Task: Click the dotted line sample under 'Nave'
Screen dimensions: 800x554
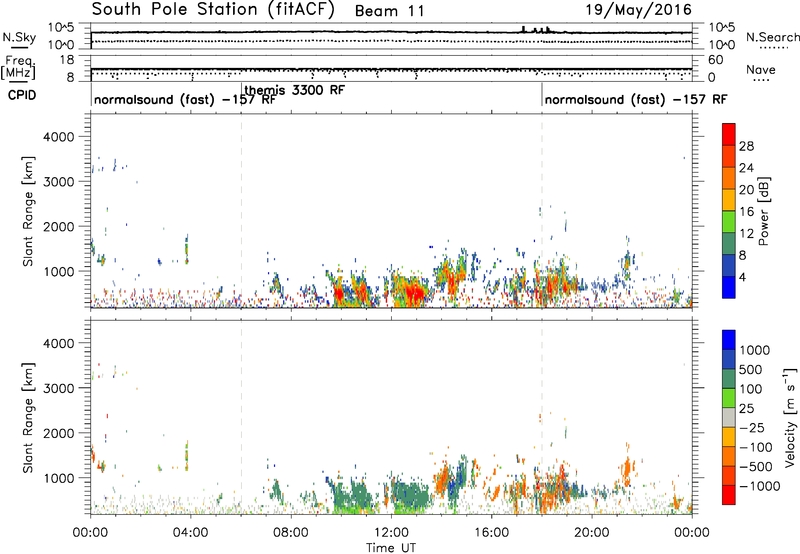Action: 761,80
